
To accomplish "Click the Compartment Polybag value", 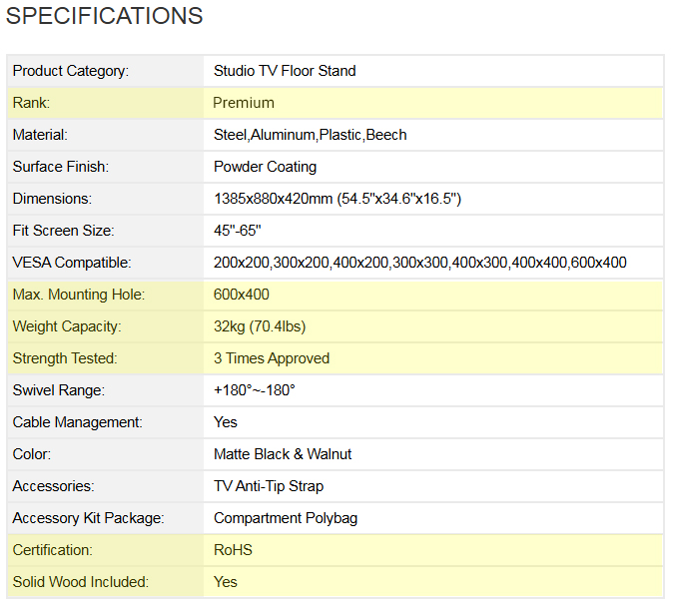I will [x=286, y=518].
